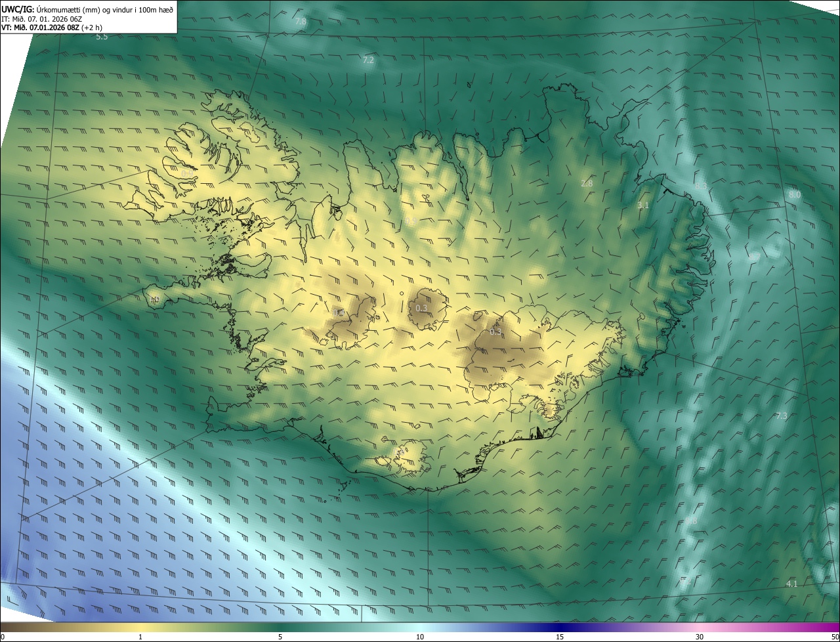
Task: Pick the 7.3 value label over the sea
Action: (x=781, y=416)
